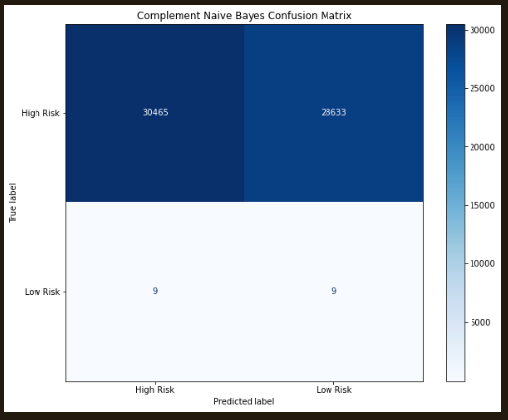Click the colorbar tick label 10000

tap(482, 264)
